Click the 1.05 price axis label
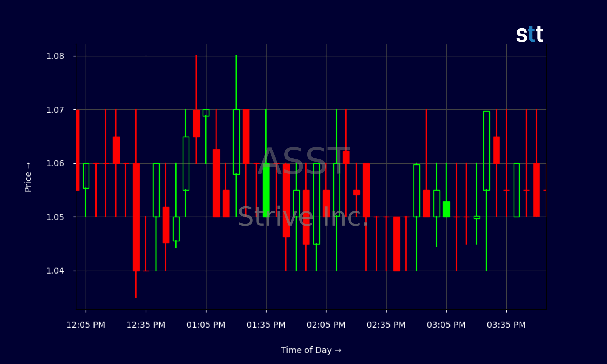The height and width of the screenshot is (364, 607). [55, 217]
